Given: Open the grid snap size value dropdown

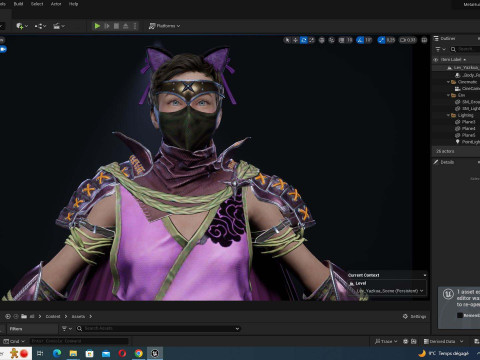Looking at the screenshot, I should [349, 40].
